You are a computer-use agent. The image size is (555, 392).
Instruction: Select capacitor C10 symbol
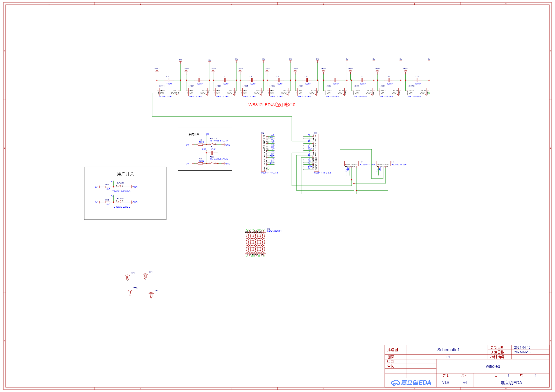point(417,80)
